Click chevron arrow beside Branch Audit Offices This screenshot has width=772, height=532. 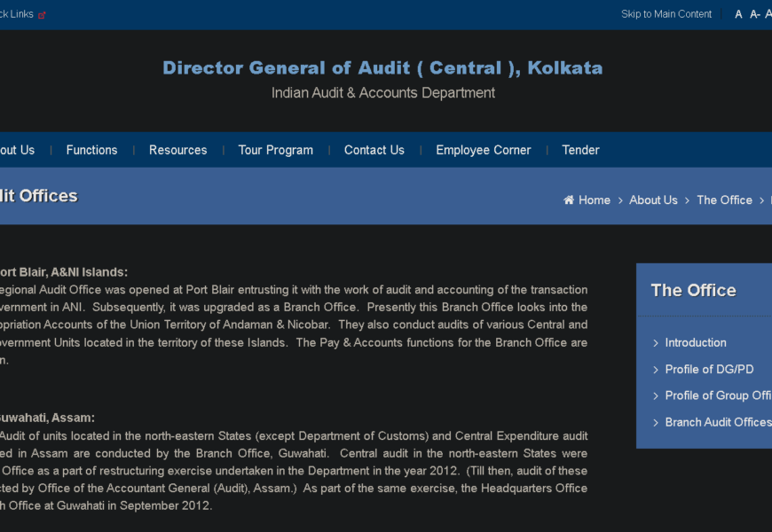[x=656, y=423]
